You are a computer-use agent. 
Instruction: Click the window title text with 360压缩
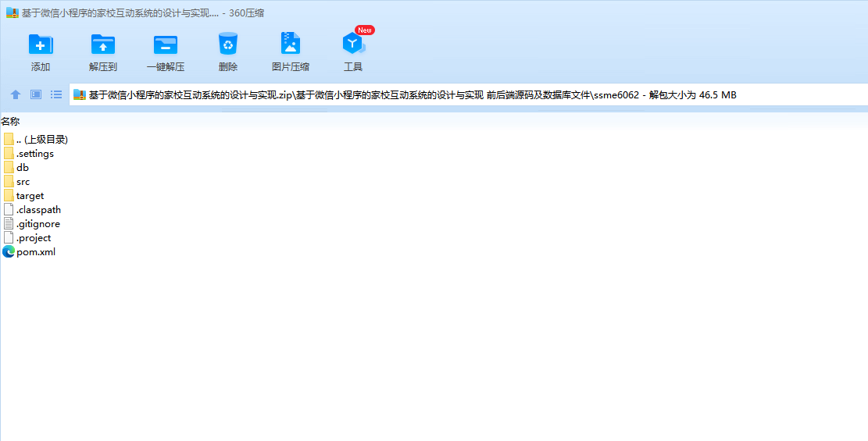point(143,12)
